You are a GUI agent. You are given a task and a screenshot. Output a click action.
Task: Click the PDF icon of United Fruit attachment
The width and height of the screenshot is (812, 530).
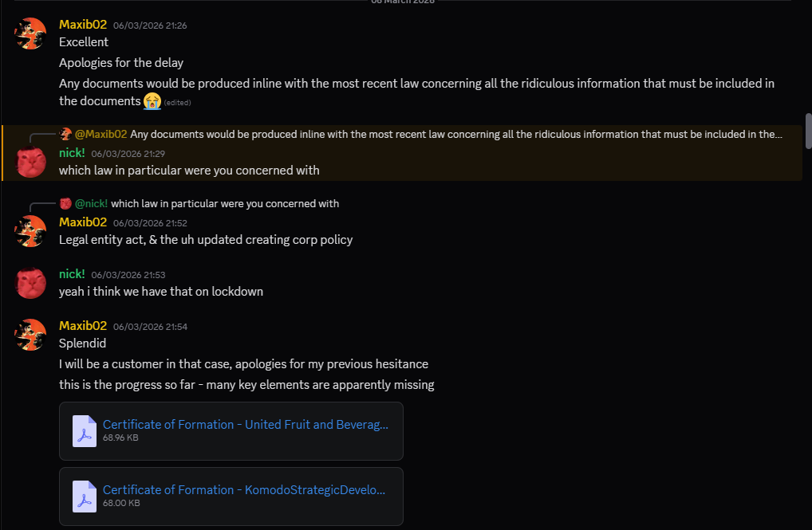coord(85,431)
